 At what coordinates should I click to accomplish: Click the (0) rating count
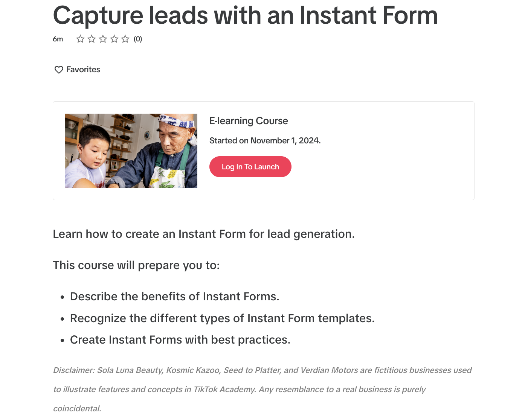pos(138,39)
